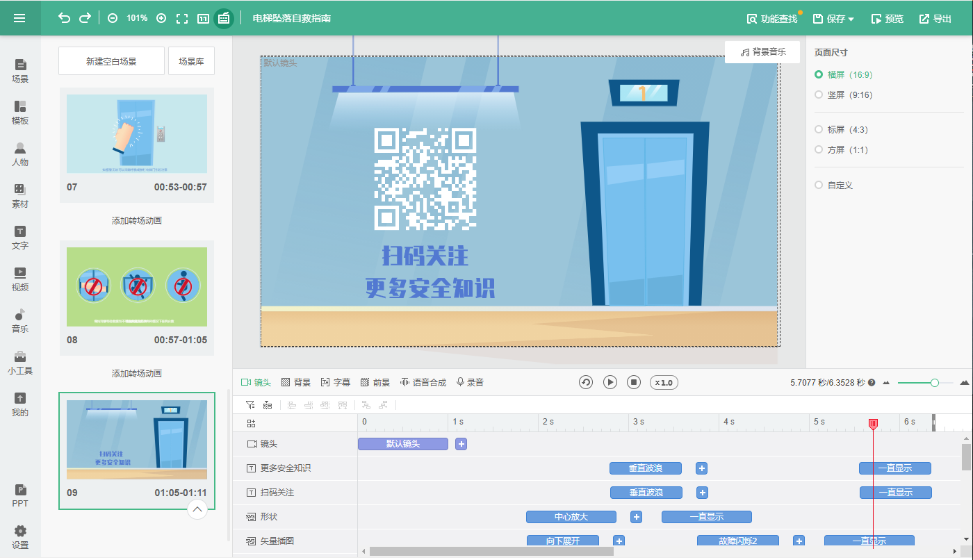Zoom out timeline with small mountain icon
The image size is (973, 560).
(888, 382)
